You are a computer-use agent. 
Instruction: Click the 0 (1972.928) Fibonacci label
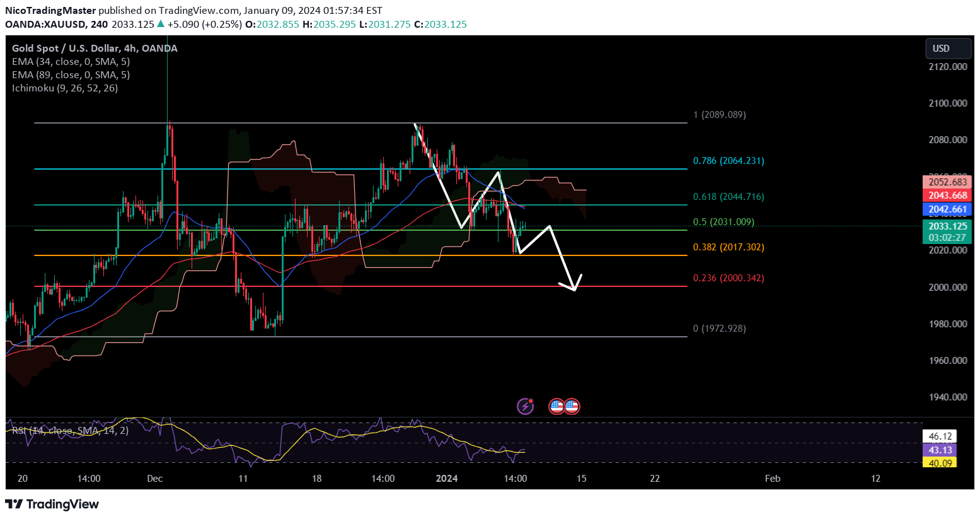[719, 329]
